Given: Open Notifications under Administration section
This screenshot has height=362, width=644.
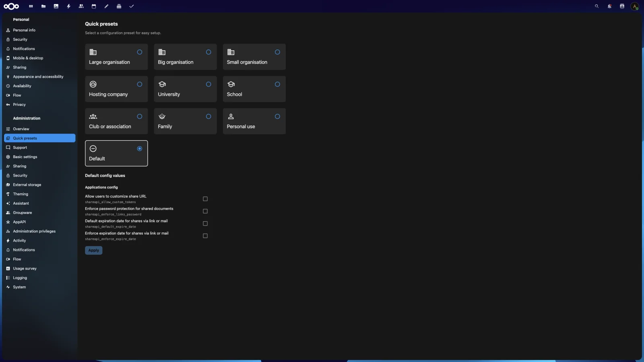Looking at the screenshot, I should pyautogui.click(x=39, y=250).
